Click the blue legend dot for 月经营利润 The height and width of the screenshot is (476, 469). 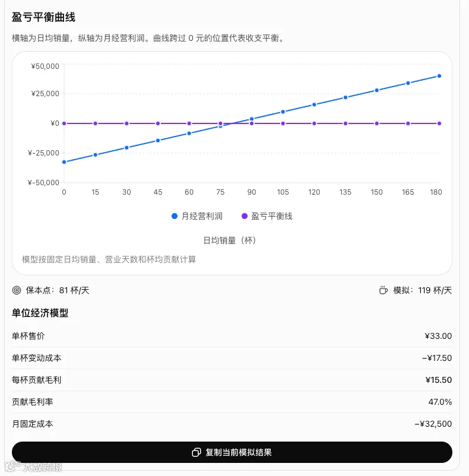point(175,216)
